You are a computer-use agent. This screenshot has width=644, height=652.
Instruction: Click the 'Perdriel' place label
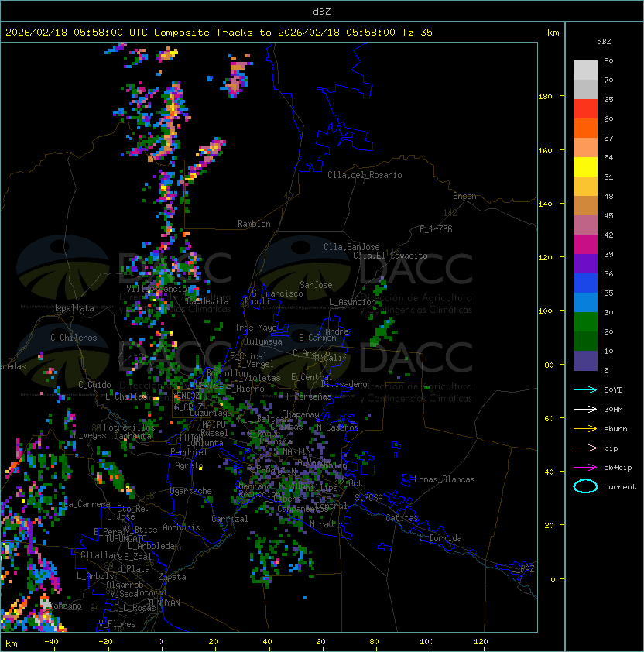(x=189, y=452)
